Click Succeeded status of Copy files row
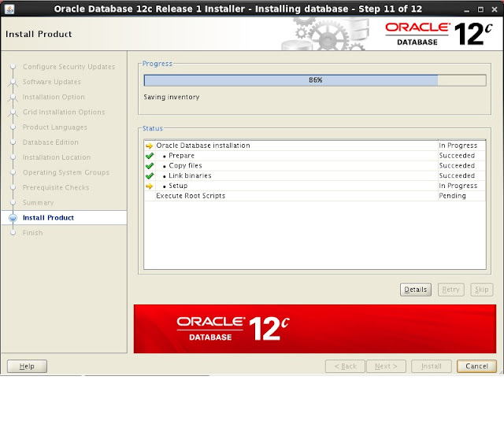The width and height of the screenshot is (504, 439). [x=457, y=166]
